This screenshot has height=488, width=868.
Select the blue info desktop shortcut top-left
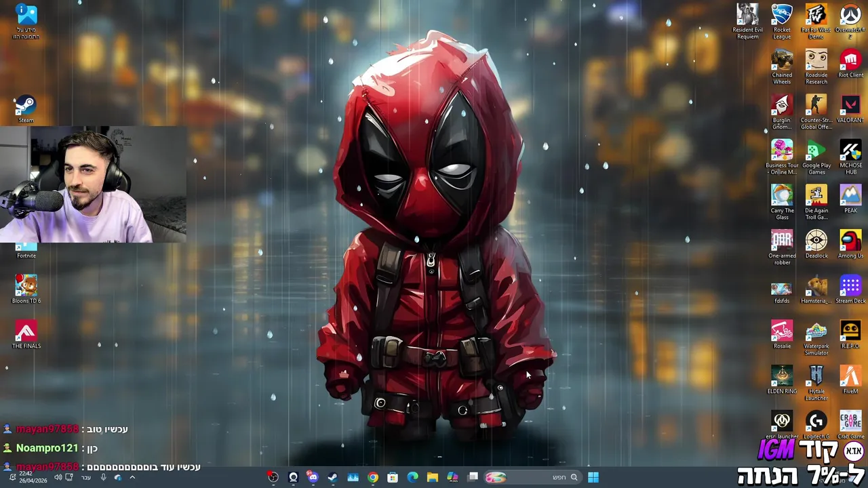pos(26,22)
